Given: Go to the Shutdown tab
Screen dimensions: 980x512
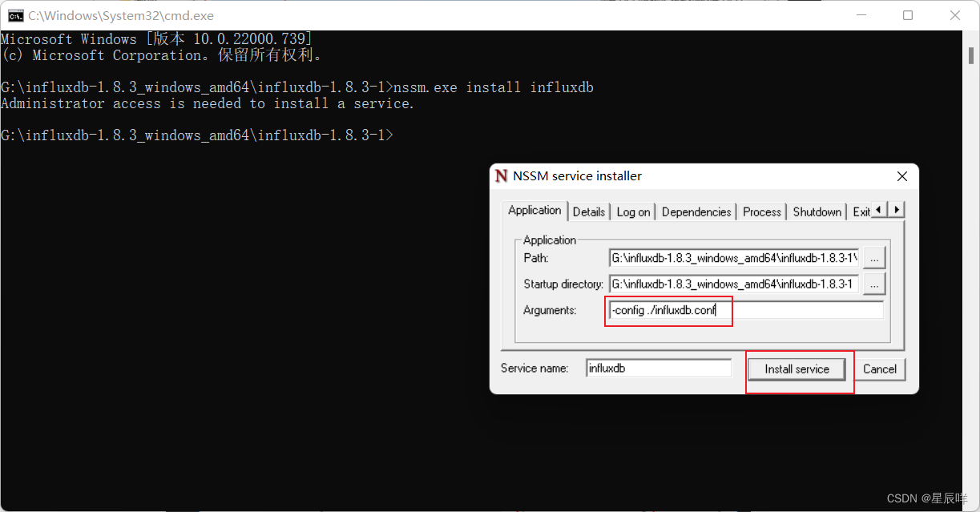Looking at the screenshot, I should (x=817, y=212).
